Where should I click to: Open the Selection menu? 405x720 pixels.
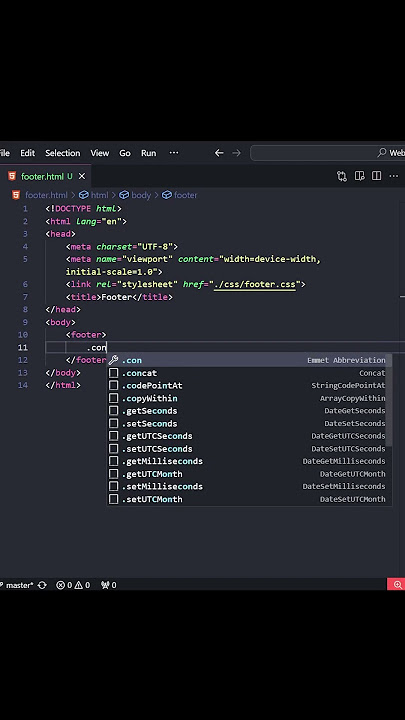pyautogui.click(x=62, y=153)
